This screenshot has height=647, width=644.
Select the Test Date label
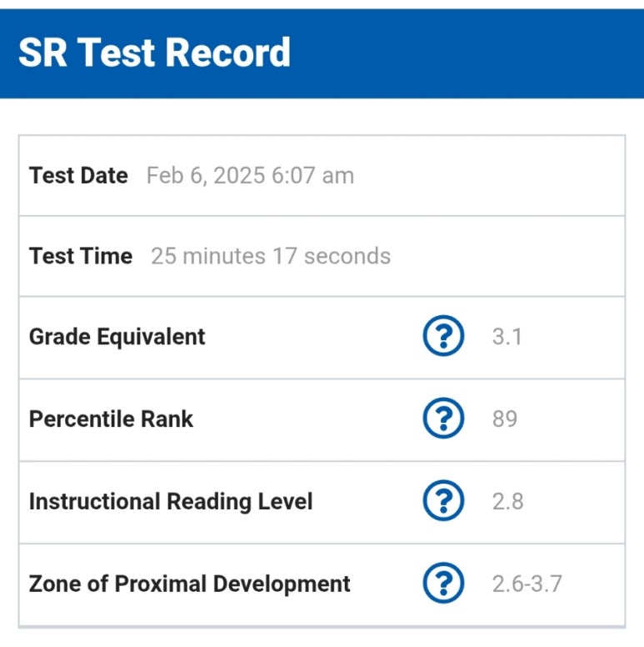(78, 175)
